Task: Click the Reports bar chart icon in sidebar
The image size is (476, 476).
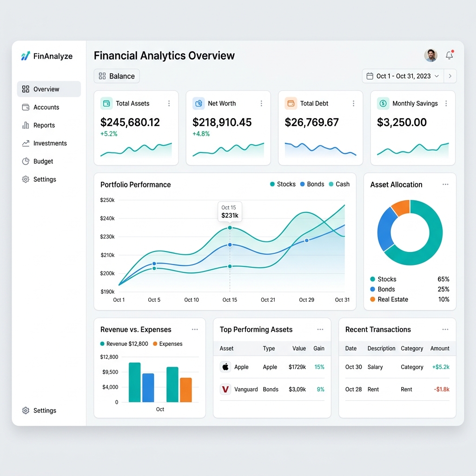Action: [26, 125]
